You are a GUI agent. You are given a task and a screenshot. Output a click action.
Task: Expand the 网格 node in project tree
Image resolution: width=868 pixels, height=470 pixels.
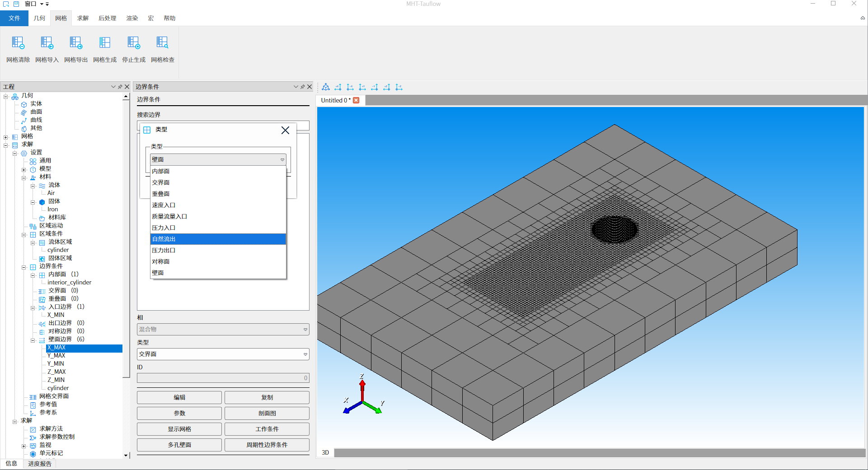click(x=6, y=137)
